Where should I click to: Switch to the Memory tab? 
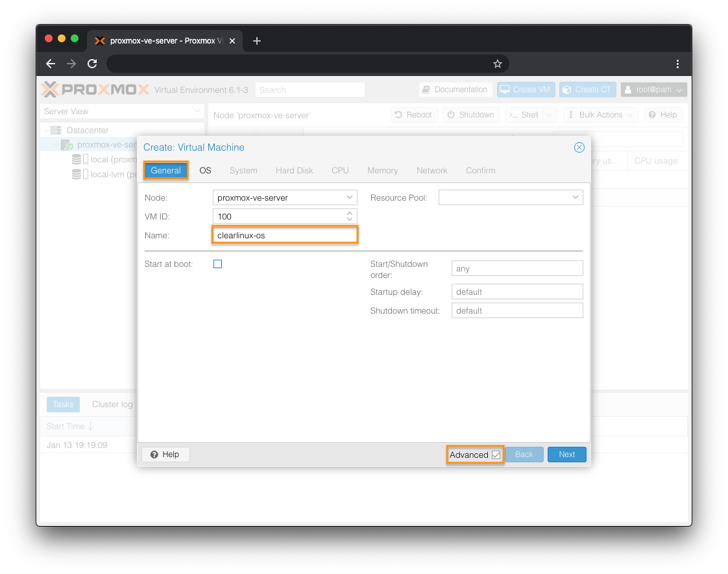coord(383,171)
